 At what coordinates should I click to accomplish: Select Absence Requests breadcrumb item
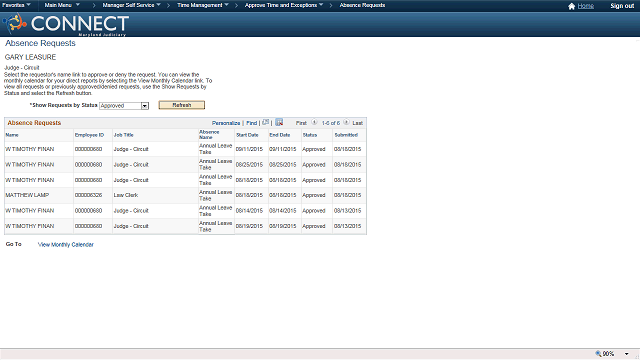coord(362,5)
